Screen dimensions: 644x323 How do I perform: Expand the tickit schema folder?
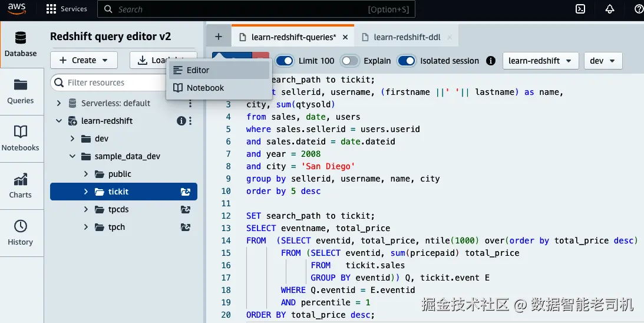coord(86,192)
